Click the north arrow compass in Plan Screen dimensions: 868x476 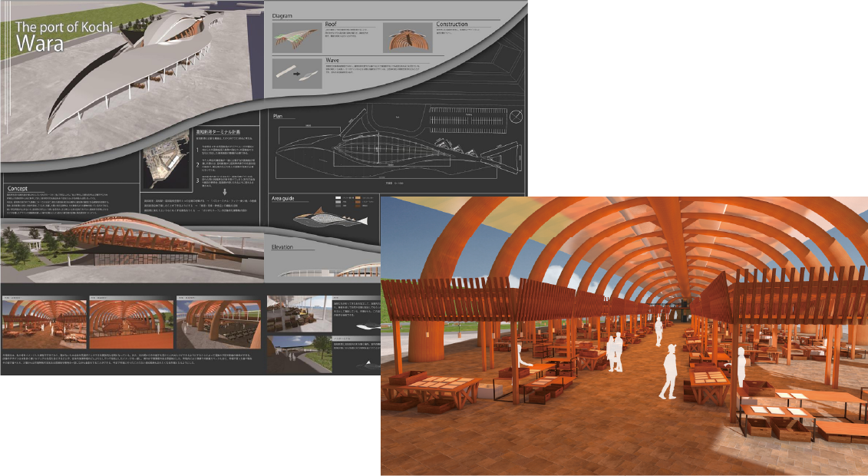[x=517, y=117]
